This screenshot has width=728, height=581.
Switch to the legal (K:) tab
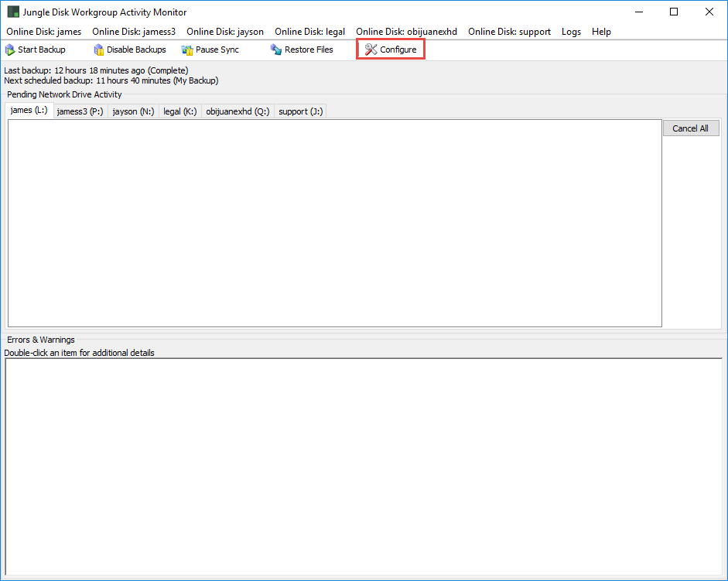tap(180, 111)
